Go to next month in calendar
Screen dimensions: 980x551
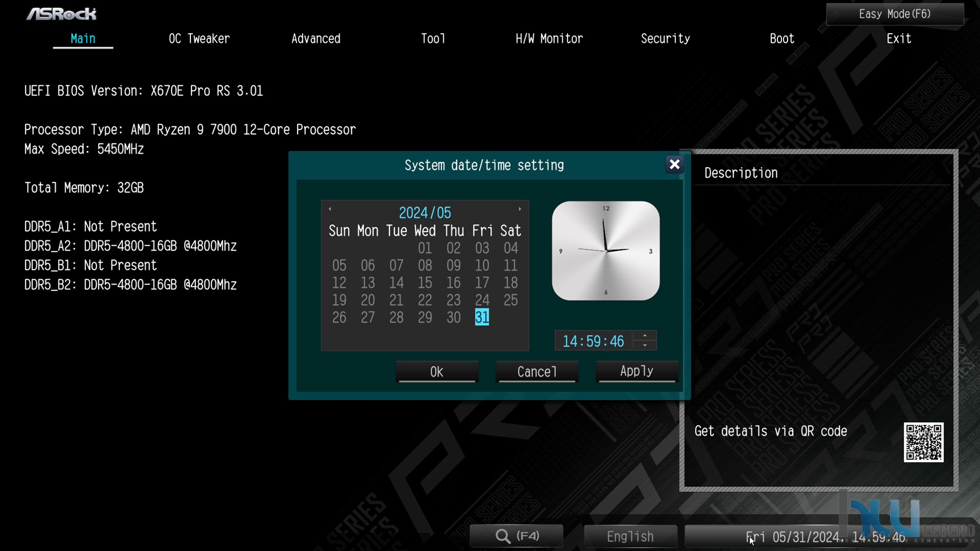tap(520, 209)
